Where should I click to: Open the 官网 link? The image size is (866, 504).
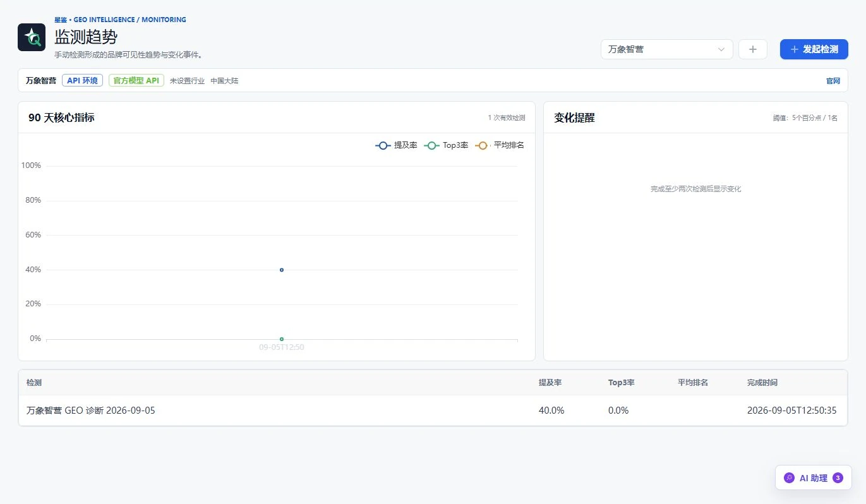tap(833, 81)
